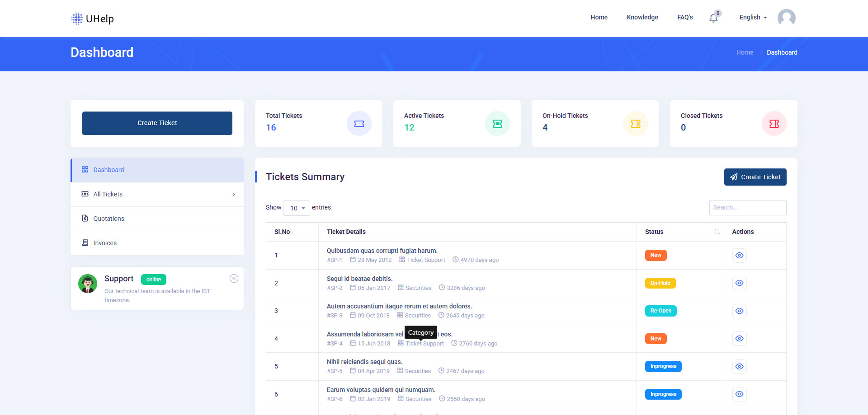The width and height of the screenshot is (868, 415).
Task: Click the notification bell icon
Action: [713, 18]
